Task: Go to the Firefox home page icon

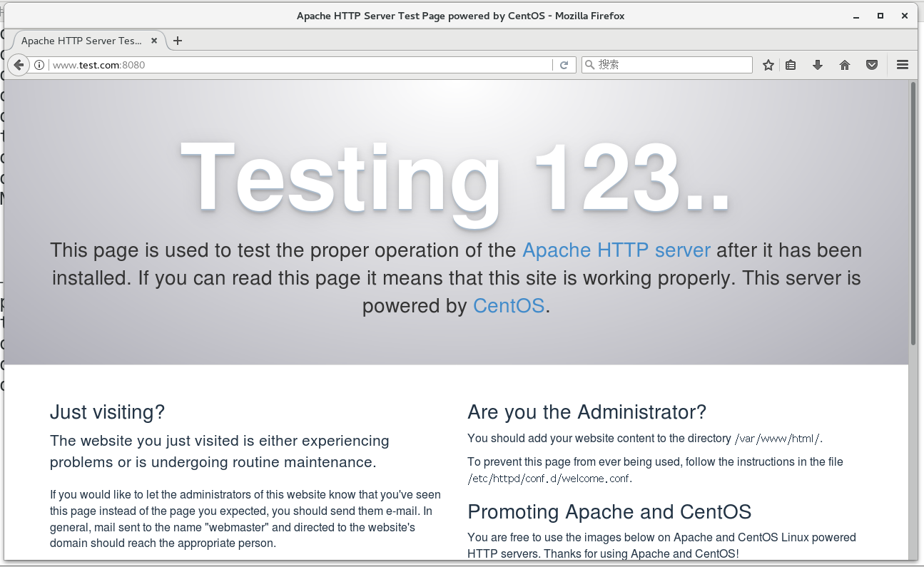Action: [x=845, y=65]
